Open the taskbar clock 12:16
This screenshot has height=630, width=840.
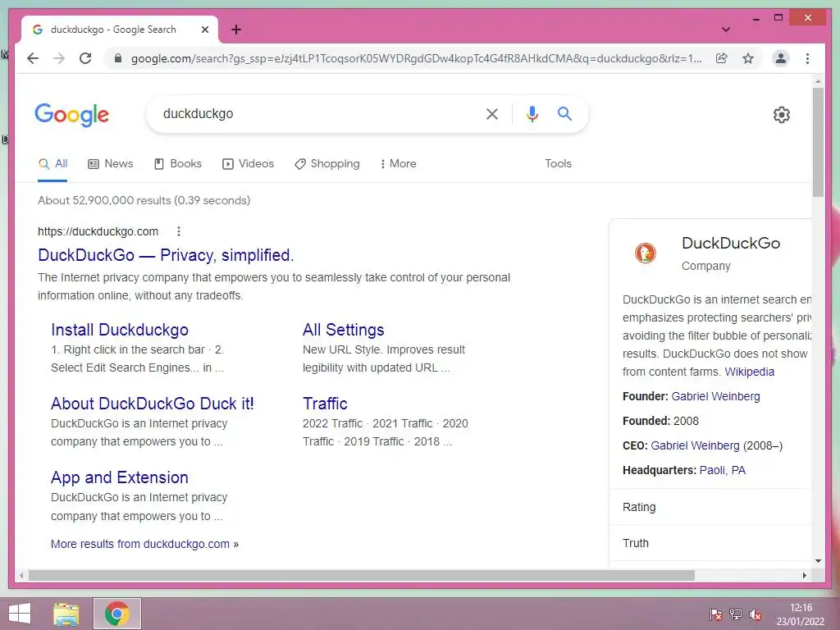point(801,614)
